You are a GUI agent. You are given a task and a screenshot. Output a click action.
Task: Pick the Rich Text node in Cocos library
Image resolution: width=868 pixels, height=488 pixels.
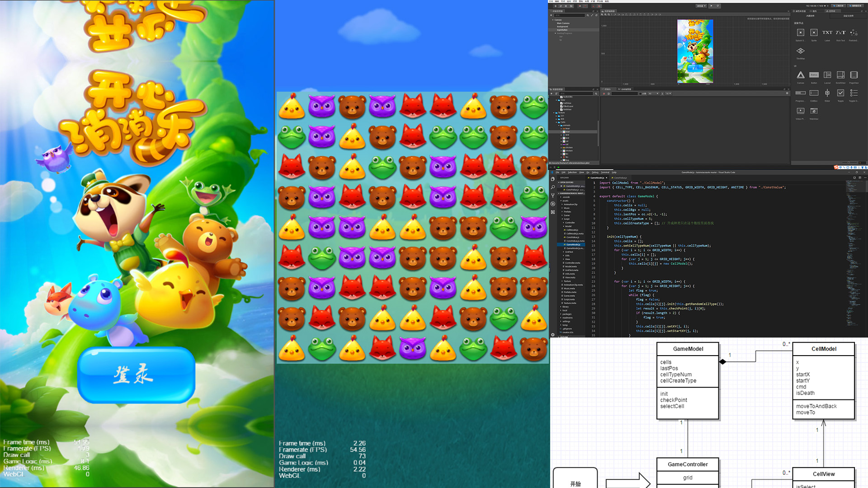840,33
